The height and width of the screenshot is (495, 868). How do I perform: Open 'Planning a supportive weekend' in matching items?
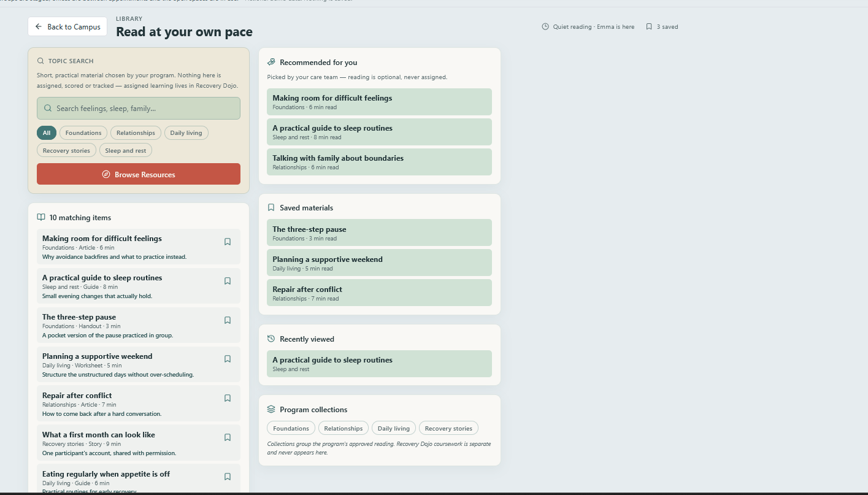tap(139, 364)
